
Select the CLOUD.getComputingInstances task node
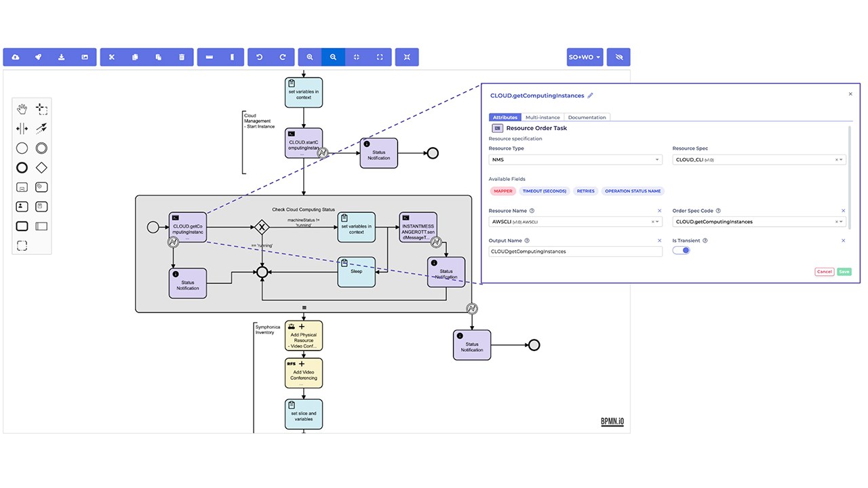click(x=187, y=226)
